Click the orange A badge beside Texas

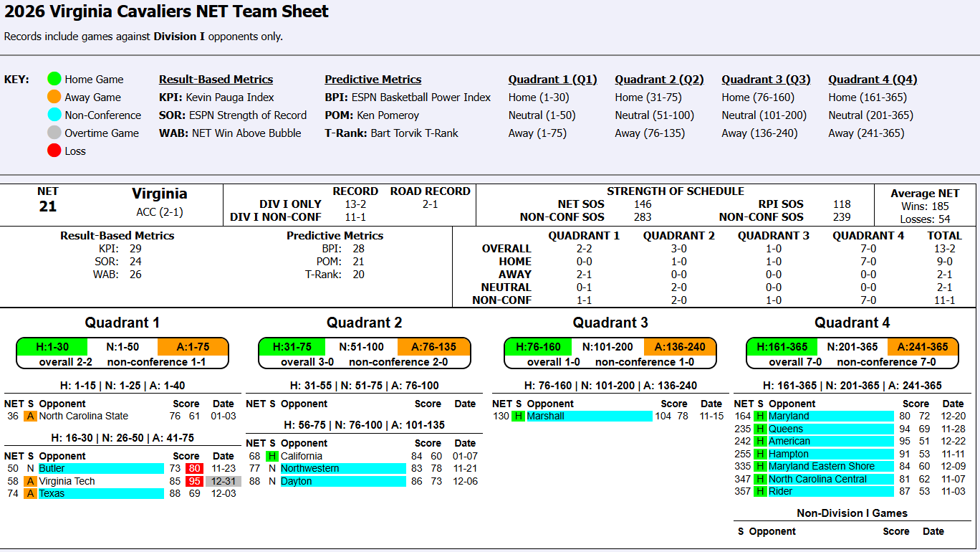point(30,494)
